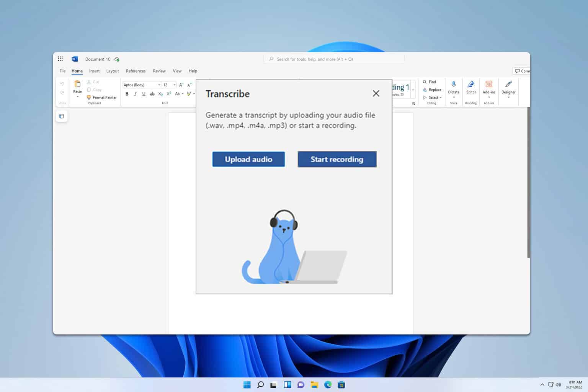
Task: Open the Comments button
Action: (x=522, y=71)
